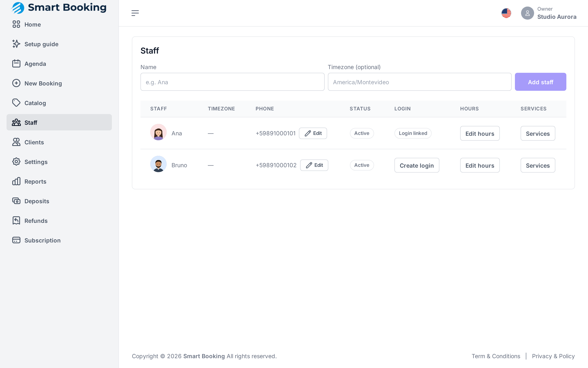
Task: Open the US flag language selector
Action: click(x=506, y=13)
